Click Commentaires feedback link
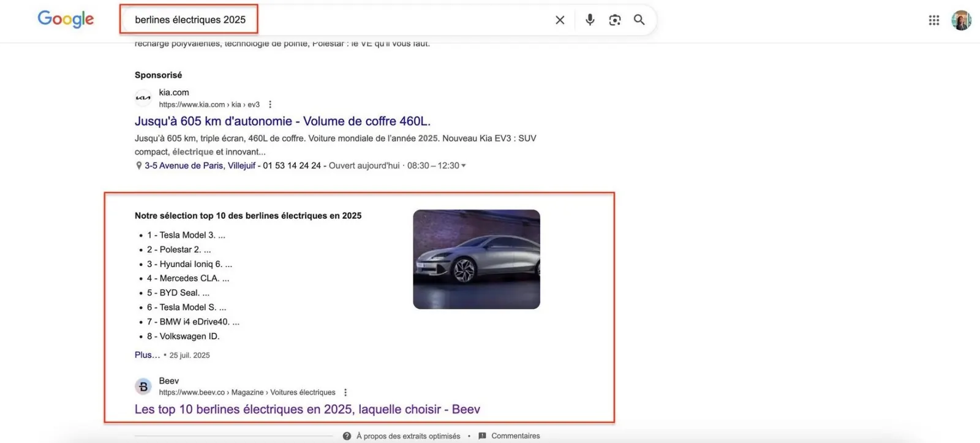 click(x=515, y=436)
